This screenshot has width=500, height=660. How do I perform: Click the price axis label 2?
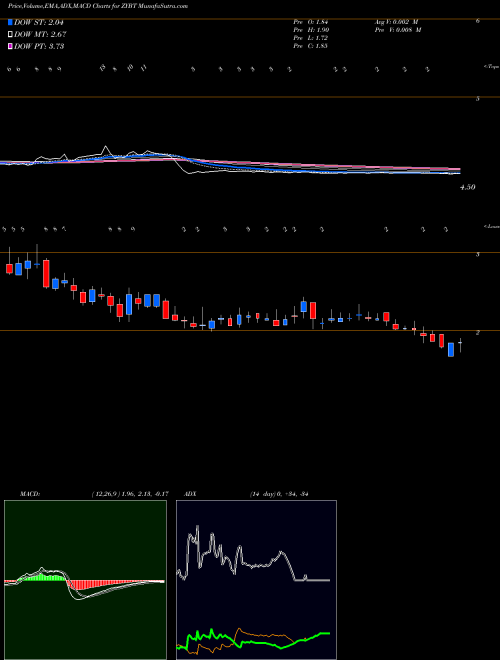click(477, 333)
